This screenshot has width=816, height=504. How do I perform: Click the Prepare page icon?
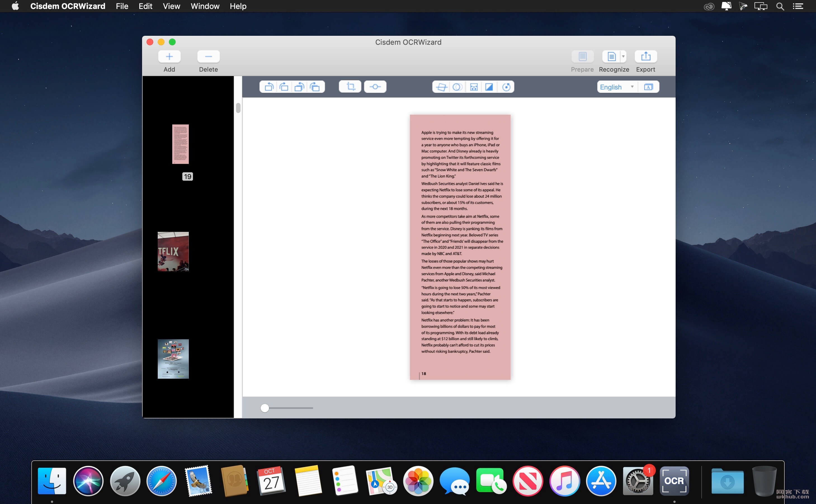tap(582, 56)
